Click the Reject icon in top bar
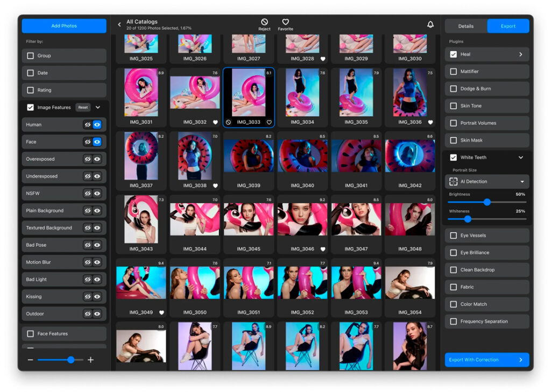Screen dimensions: 551x392 (x=264, y=23)
